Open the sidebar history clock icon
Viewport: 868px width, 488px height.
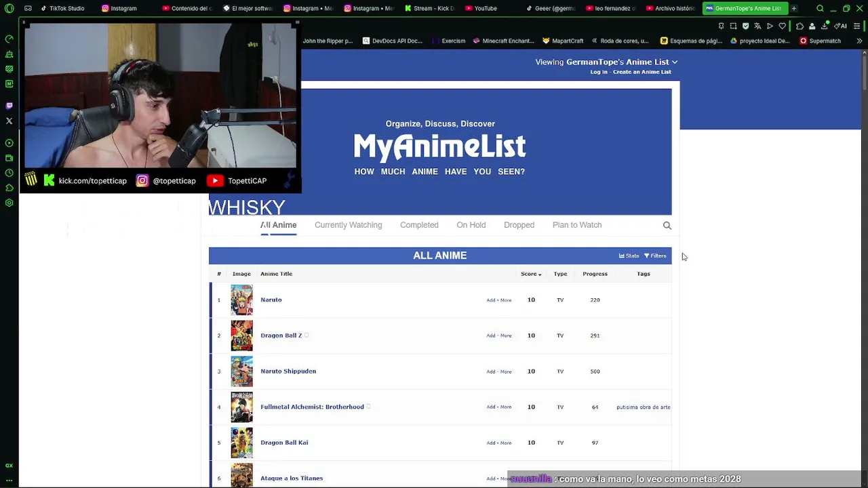[x=9, y=173]
